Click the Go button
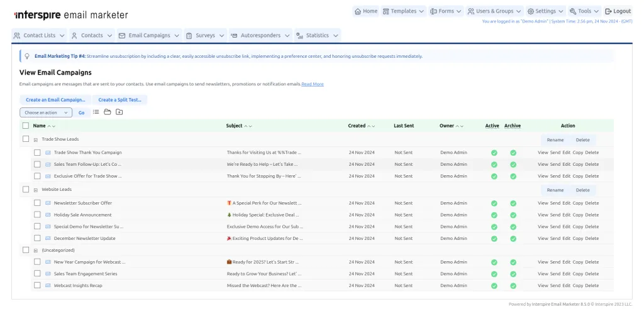Viewport: 644px width, 319px height. pyautogui.click(x=81, y=113)
